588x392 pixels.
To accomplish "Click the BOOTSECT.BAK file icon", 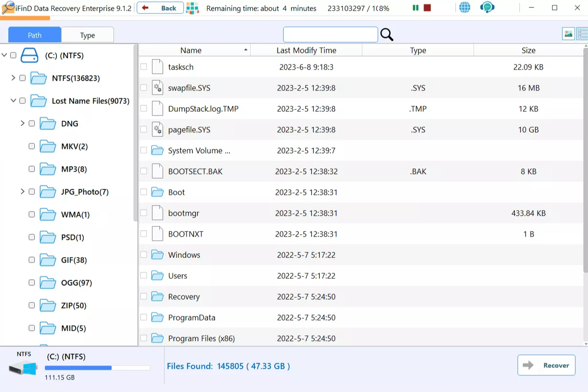I will (x=158, y=171).
